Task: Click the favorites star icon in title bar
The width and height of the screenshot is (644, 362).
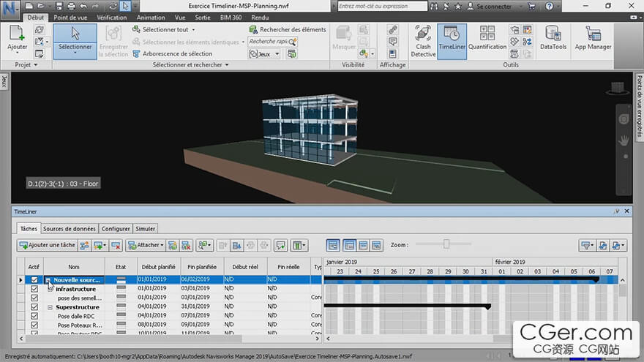Action: coord(458,6)
